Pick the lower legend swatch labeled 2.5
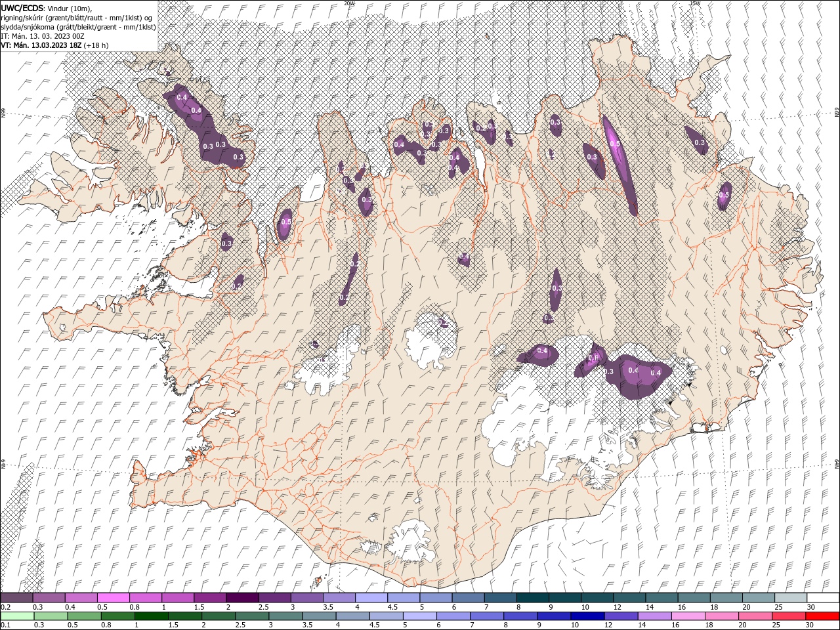This screenshot has width=840, height=630. (x=251, y=616)
